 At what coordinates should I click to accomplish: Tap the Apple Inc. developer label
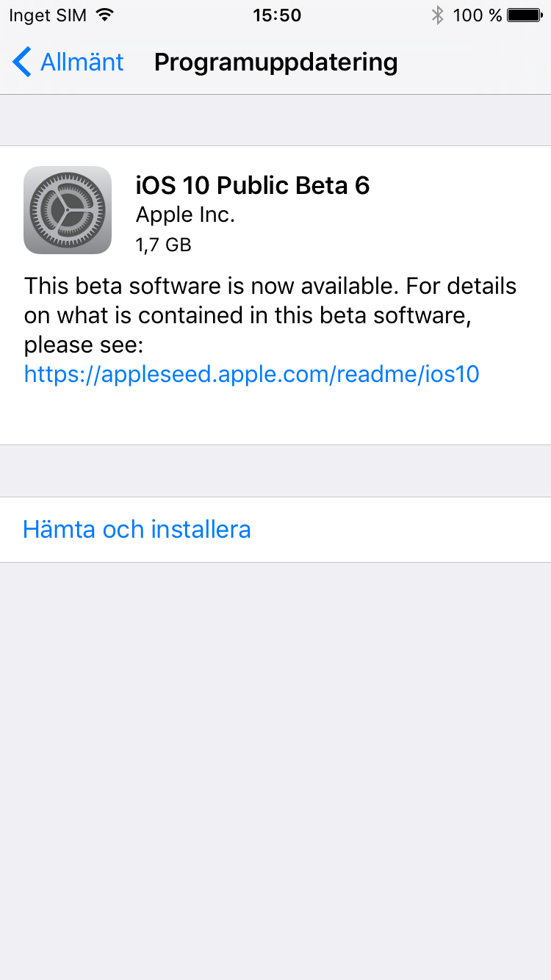[185, 215]
